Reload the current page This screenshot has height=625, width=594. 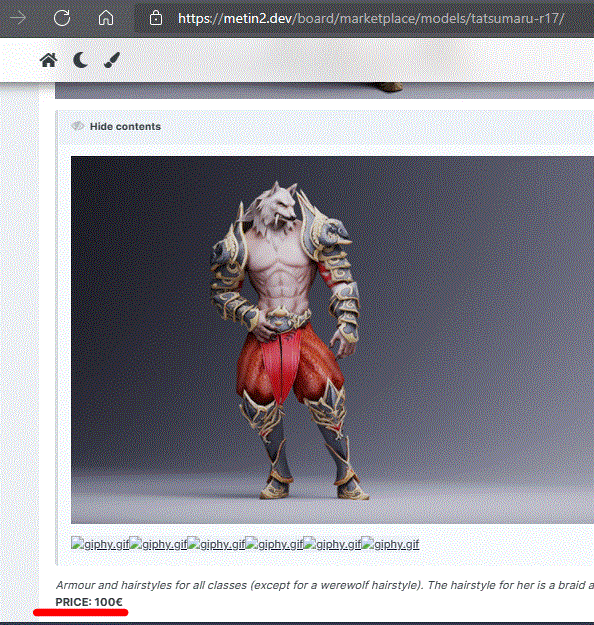point(62,18)
